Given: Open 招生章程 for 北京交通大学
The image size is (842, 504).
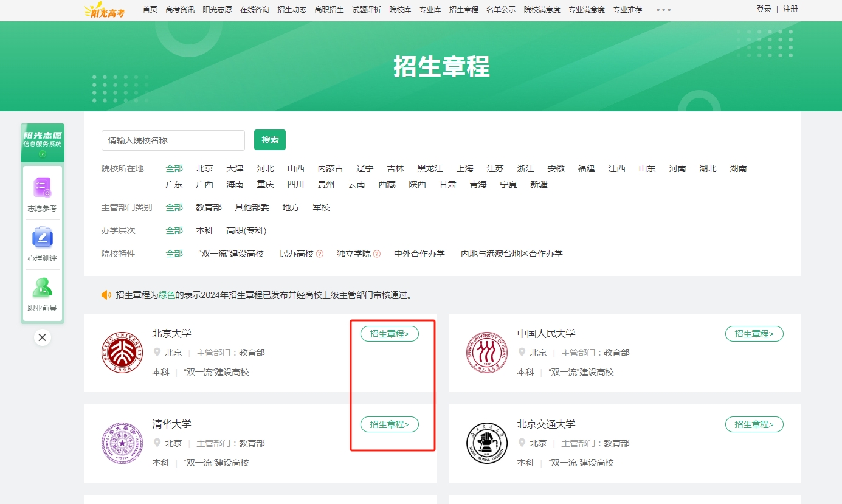Looking at the screenshot, I should [x=754, y=424].
